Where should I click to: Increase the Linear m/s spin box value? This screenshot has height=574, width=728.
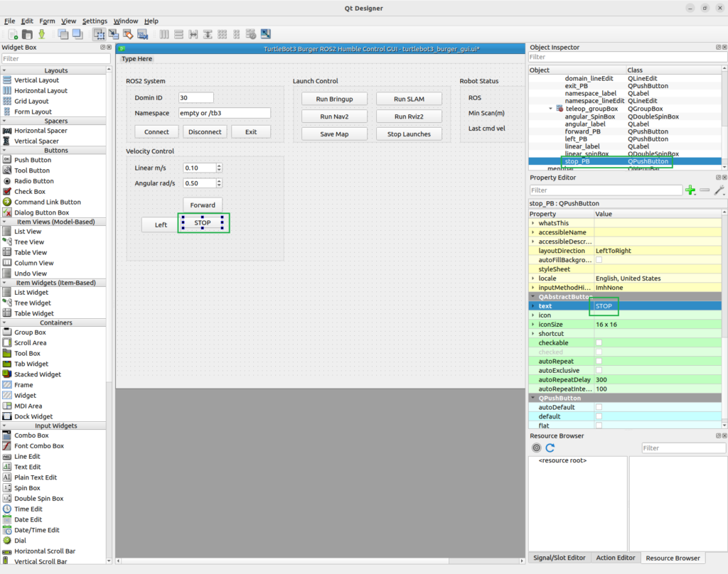pos(219,166)
